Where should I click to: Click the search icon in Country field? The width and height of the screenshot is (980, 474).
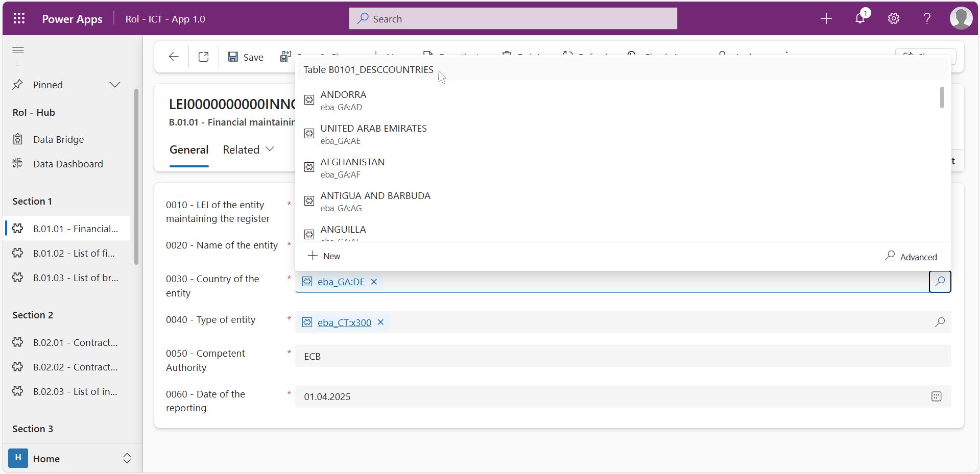(940, 282)
